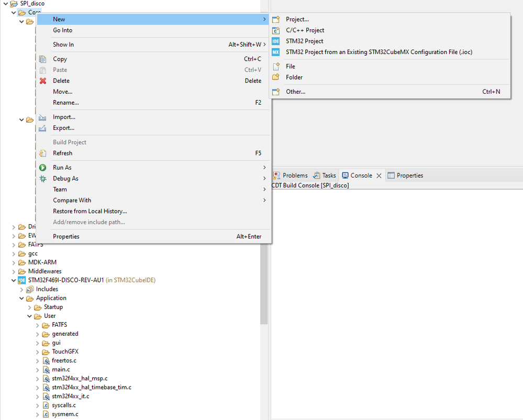Expand the stm32f4xx_it.c file node
This screenshot has width=523, height=420.
(38, 396)
